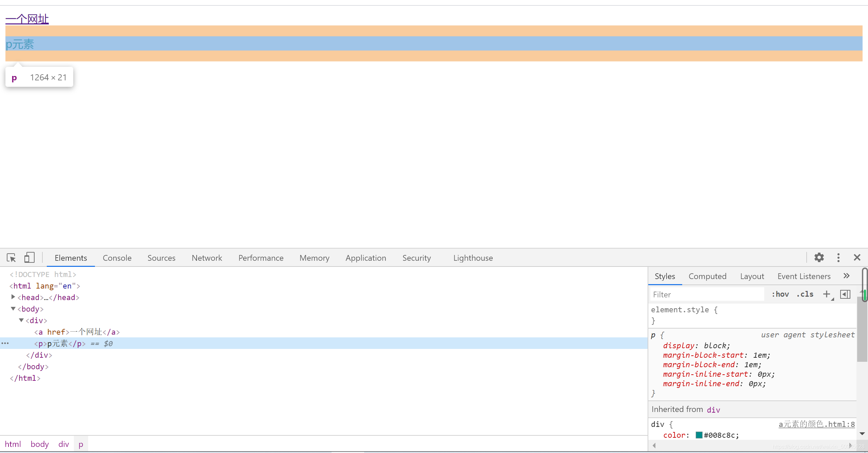Click the margin-block-end: 1em declaration

(712, 365)
